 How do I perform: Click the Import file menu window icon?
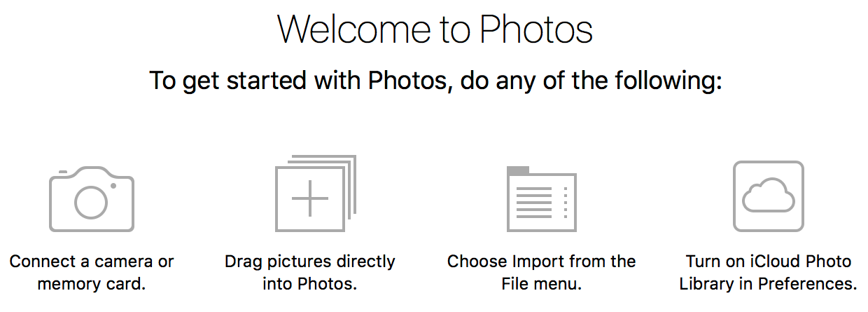(542, 199)
